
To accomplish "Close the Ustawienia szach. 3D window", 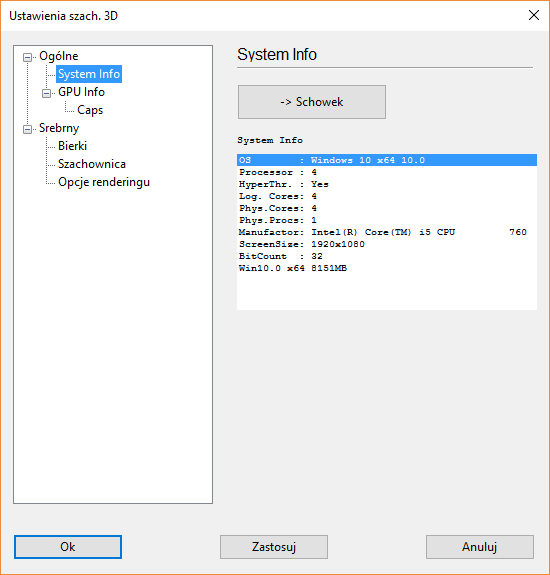I will tap(534, 15).
